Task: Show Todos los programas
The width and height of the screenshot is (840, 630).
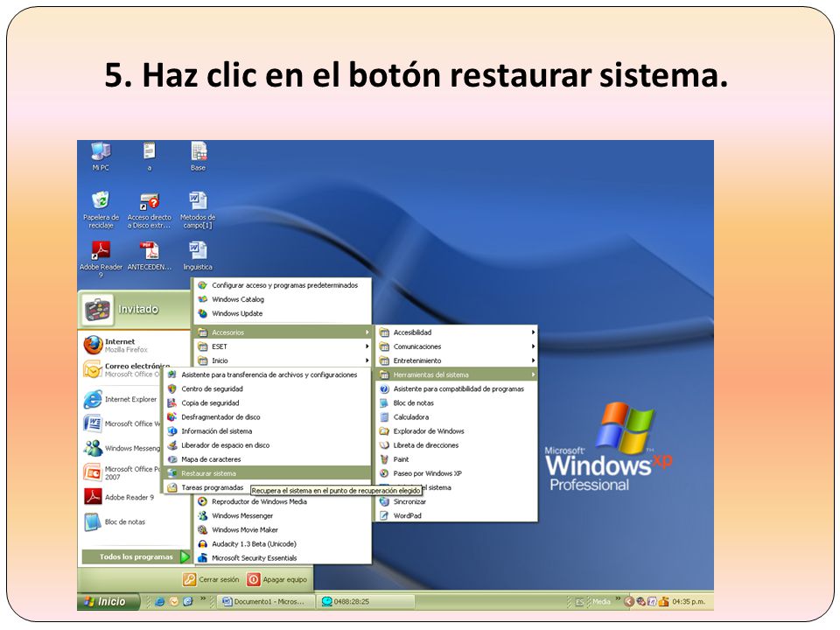Action: coord(136,557)
